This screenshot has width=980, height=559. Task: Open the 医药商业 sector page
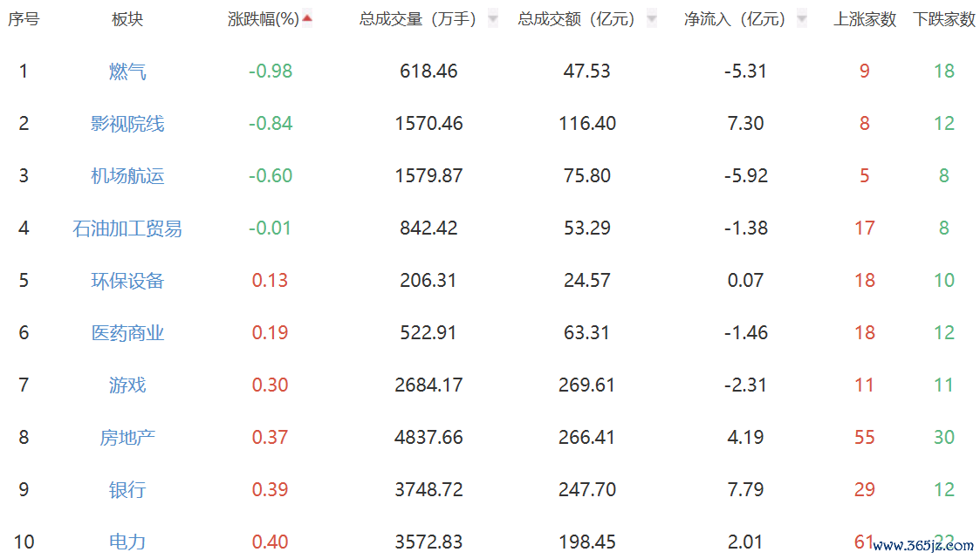pos(127,333)
